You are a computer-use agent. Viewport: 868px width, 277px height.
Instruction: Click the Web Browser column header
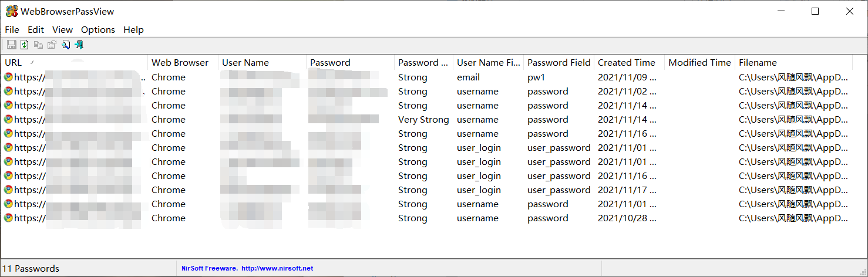[x=183, y=62]
